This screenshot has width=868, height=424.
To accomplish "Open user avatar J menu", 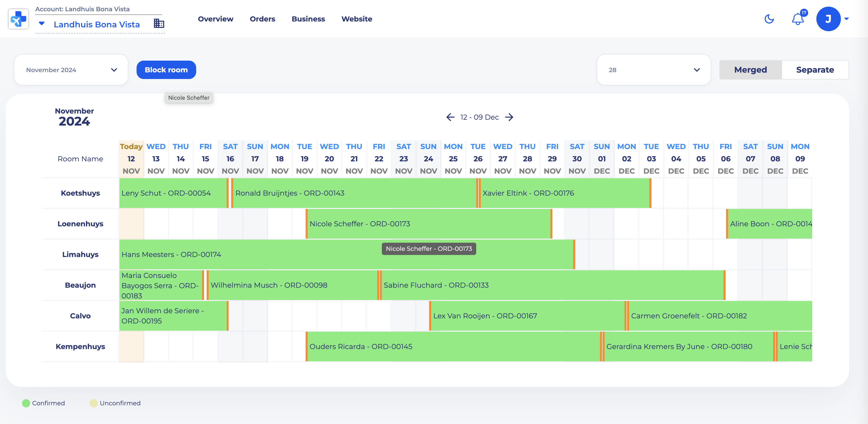I will click(828, 19).
